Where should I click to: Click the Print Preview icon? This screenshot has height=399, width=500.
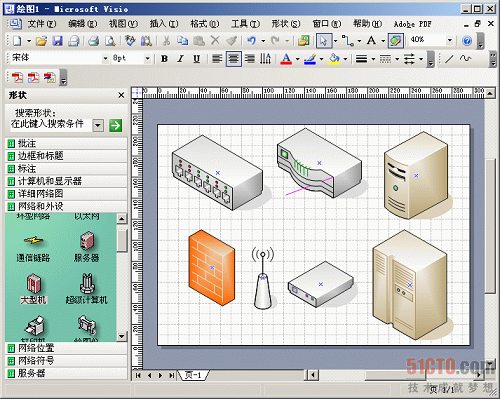[110, 41]
